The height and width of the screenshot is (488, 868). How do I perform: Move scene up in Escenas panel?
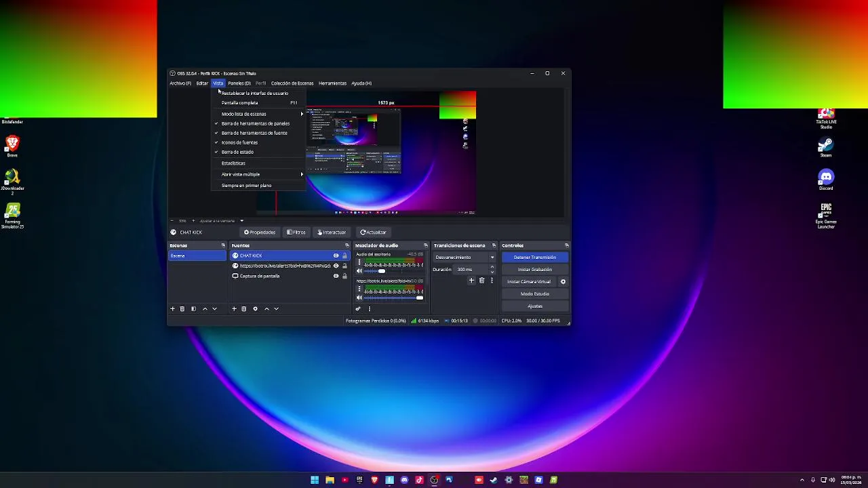pyautogui.click(x=205, y=309)
